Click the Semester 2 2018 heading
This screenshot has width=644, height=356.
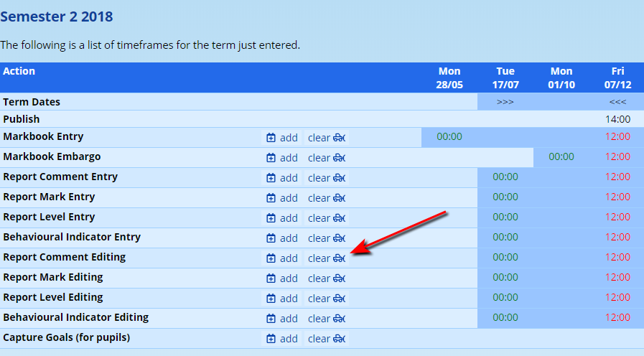click(57, 16)
